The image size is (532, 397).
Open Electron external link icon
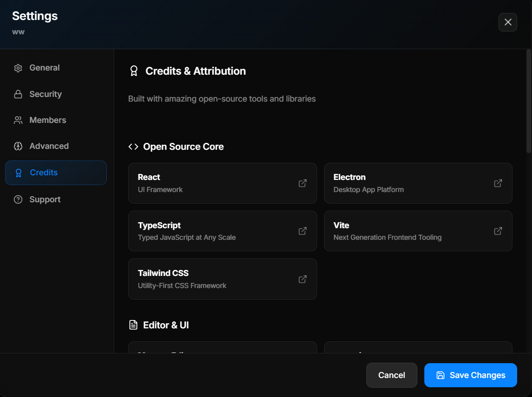click(498, 183)
